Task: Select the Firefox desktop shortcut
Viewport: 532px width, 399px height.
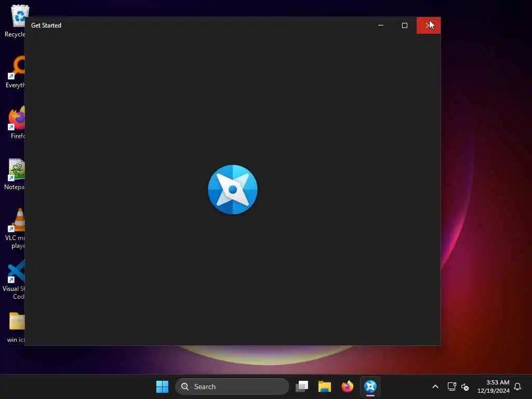Action: (x=16, y=123)
